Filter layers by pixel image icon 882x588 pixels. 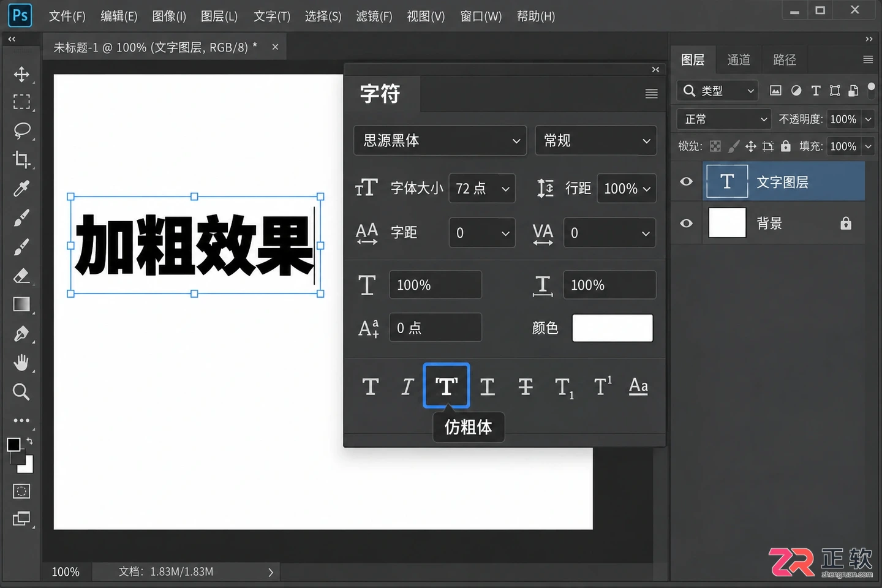(775, 91)
